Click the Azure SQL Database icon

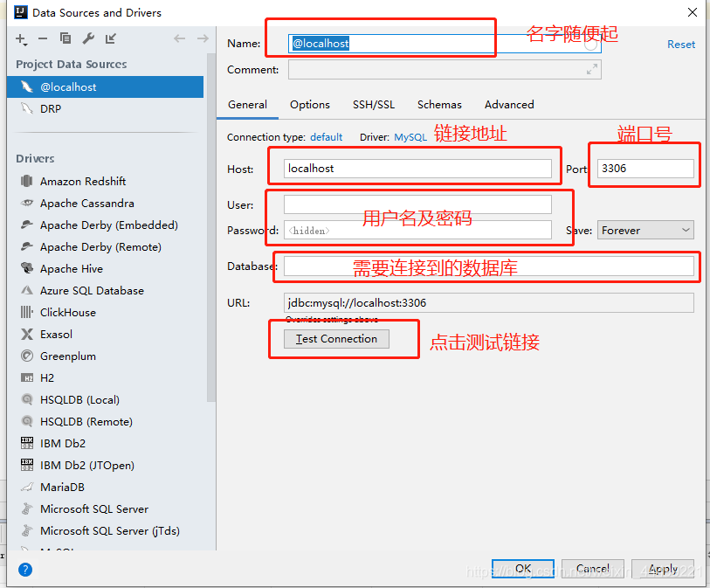(27, 290)
